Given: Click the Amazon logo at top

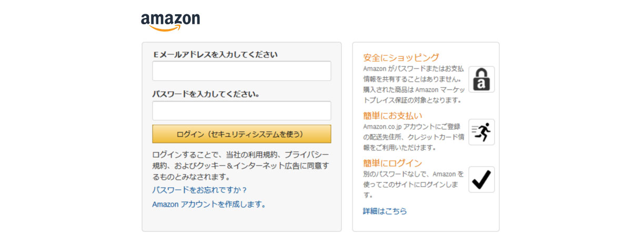Looking at the screenshot, I should click(170, 22).
